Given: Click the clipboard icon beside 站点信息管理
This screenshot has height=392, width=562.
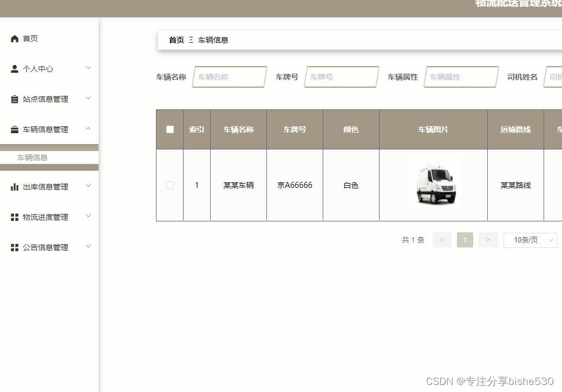Looking at the screenshot, I should pyautogui.click(x=14, y=99).
